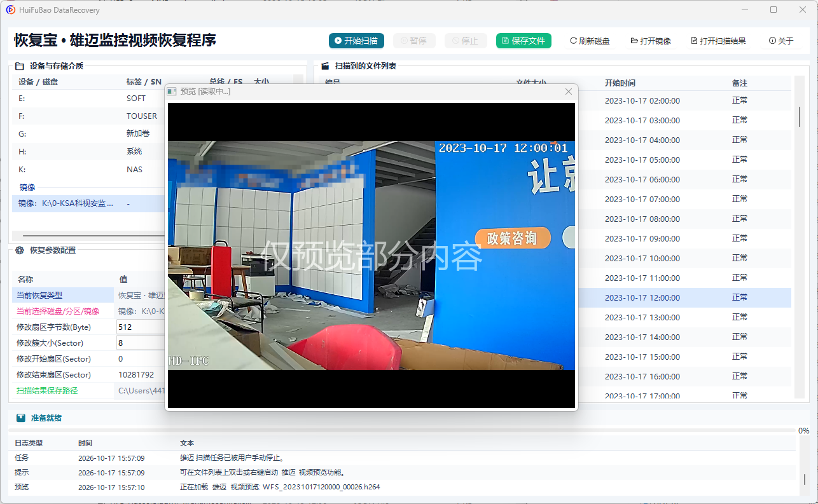Viewport: 818px width, 504px height.
Task: Select file row 2023-10-17 08:00:00
Action: pyautogui.click(x=685, y=219)
